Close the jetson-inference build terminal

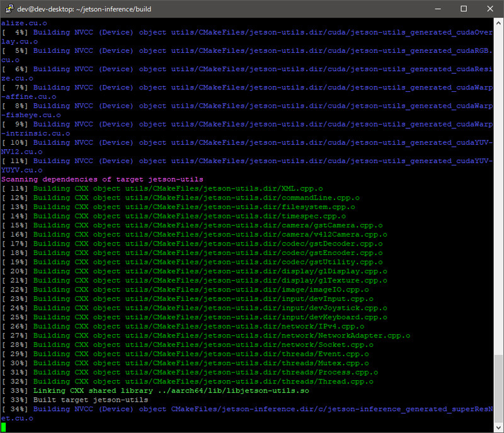coord(490,9)
